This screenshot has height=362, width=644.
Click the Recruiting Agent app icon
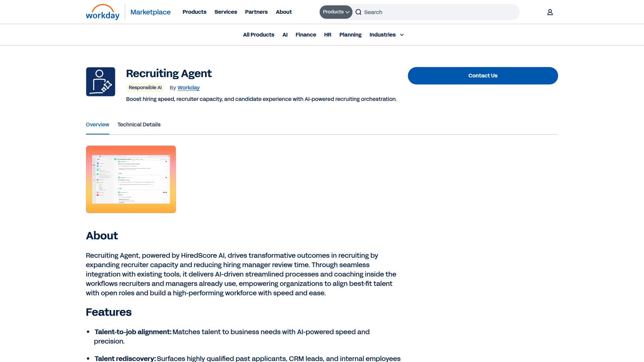point(101,82)
